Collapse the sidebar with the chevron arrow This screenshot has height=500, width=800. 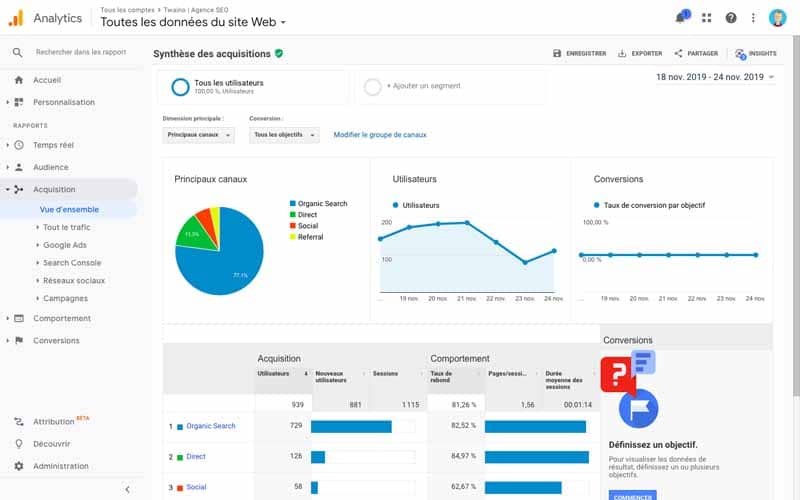click(127, 489)
